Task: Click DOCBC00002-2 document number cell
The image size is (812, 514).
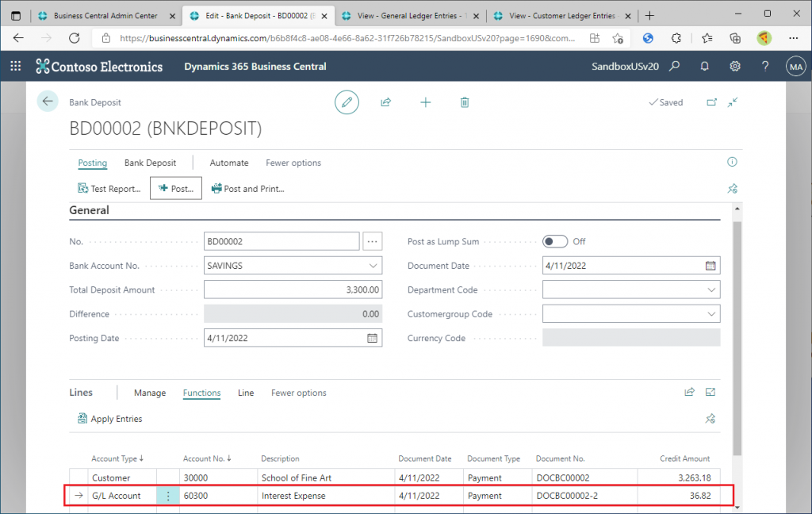Action: [584, 495]
